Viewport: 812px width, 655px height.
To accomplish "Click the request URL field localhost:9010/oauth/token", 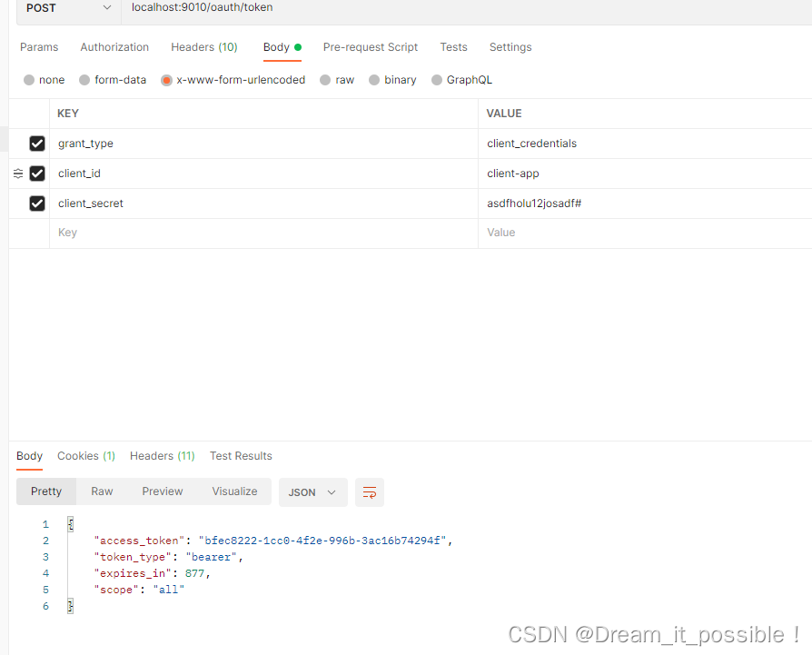I will [x=466, y=8].
